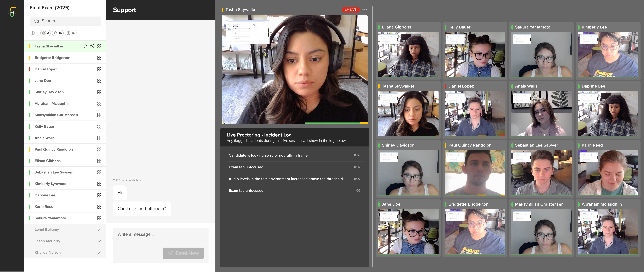The width and height of the screenshot is (644, 272).
Task: Filter candidates by the documents chip showing 1
Action: pos(35,33)
